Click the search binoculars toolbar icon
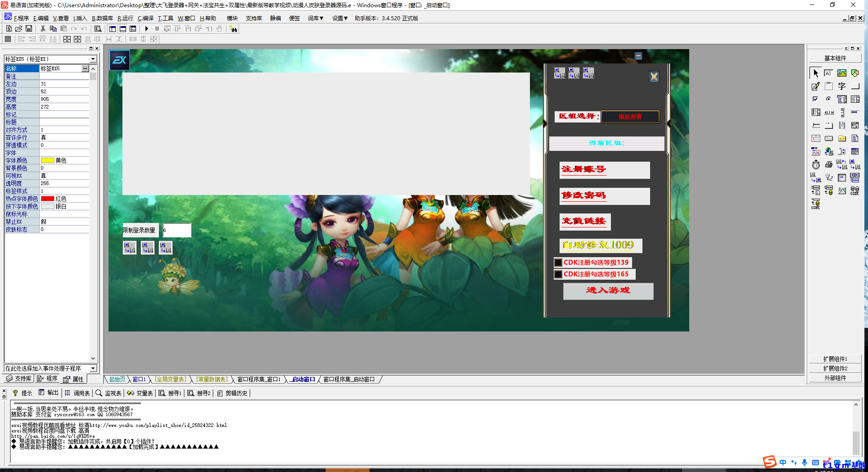This screenshot has height=472, width=868. pyautogui.click(x=234, y=29)
